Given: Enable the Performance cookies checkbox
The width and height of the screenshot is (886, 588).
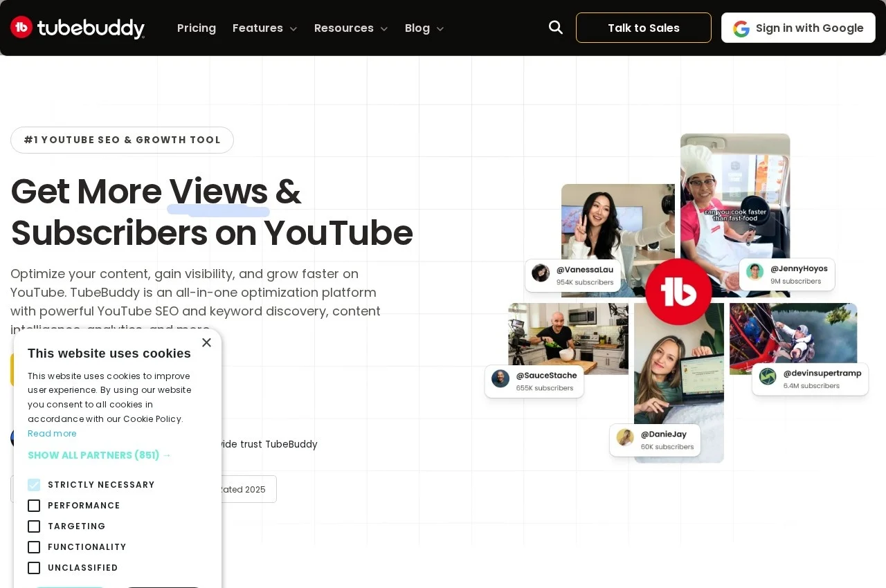Looking at the screenshot, I should (34, 506).
